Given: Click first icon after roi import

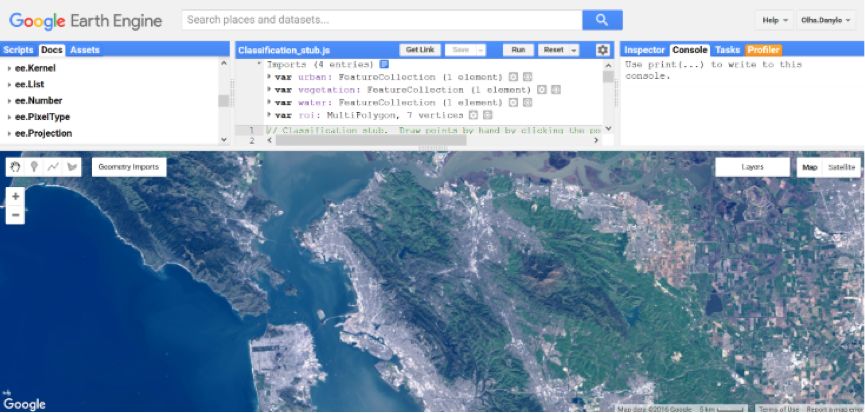Looking at the screenshot, I should point(473,115).
